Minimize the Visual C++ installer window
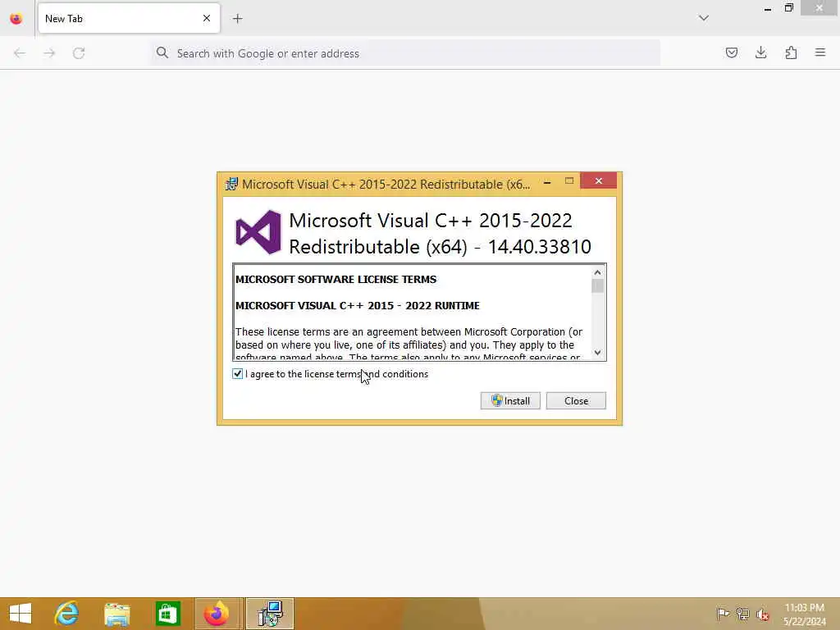The image size is (840, 630). tap(547, 181)
